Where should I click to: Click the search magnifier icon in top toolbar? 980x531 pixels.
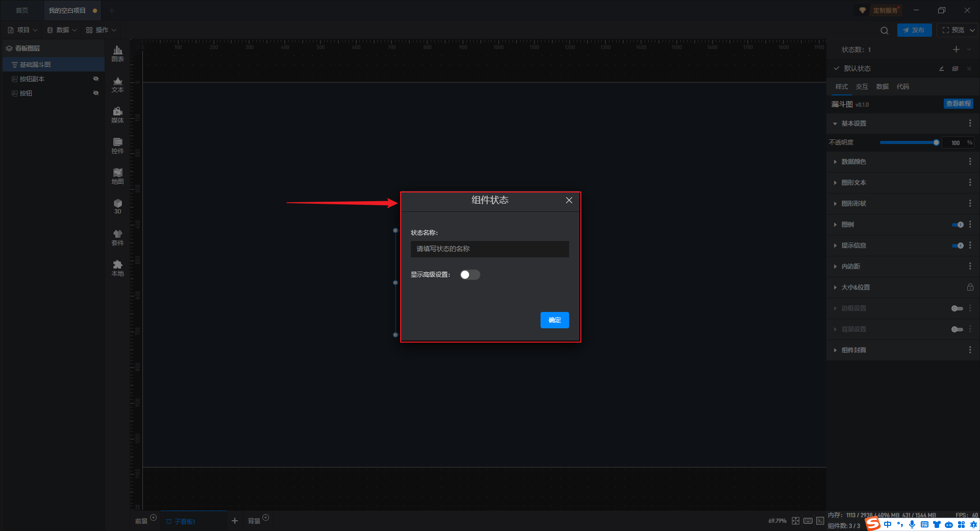coord(885,30)
